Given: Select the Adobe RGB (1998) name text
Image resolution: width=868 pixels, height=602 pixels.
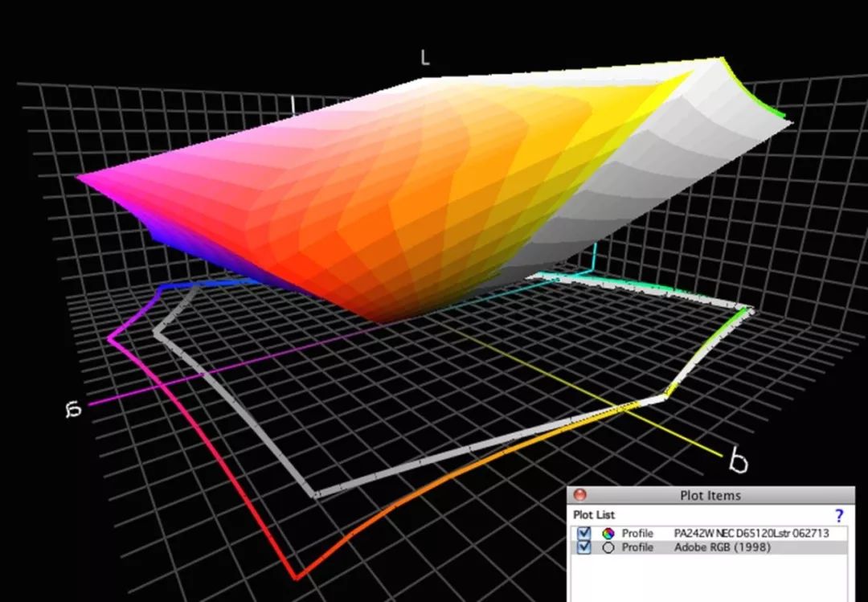Looking at the screenshot, I should [722, 547].
